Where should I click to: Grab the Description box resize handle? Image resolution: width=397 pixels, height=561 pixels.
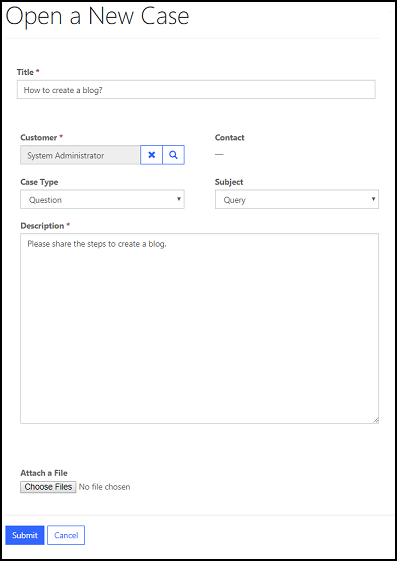(376, 420)
